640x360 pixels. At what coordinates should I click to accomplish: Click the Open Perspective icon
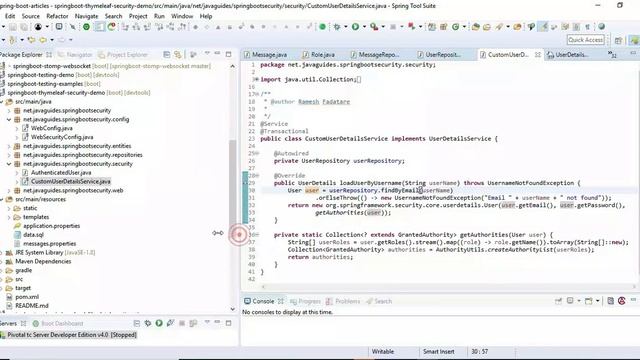[x=618, y=40]
